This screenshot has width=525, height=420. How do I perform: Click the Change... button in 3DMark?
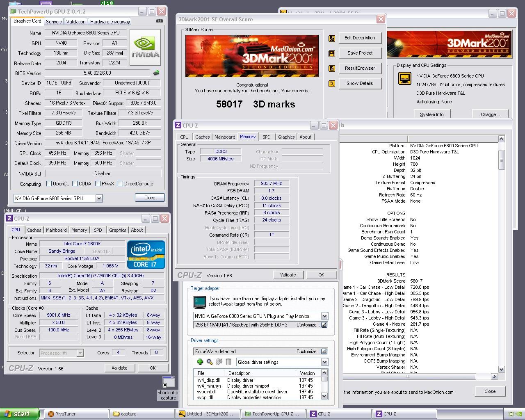point(490,114)
